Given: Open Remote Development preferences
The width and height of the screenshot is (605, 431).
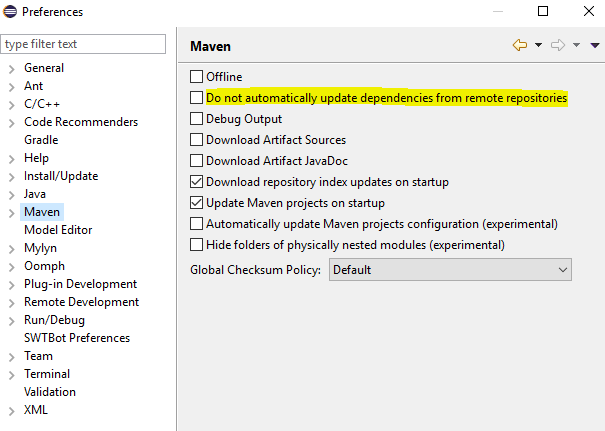Looking at the screenshot, I should 81,302.
